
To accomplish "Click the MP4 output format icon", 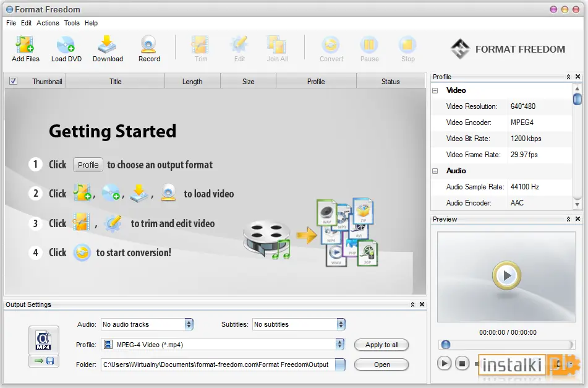I will 43,340.
